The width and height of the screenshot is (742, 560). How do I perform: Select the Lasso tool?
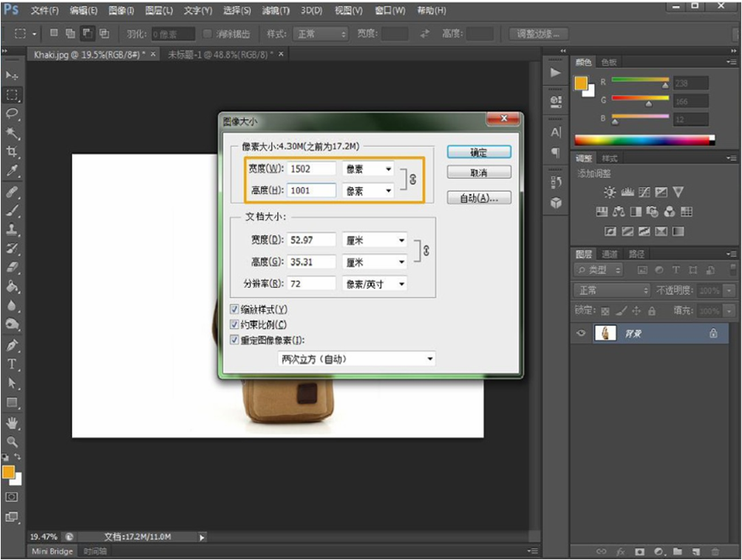[x=13, y=114]
